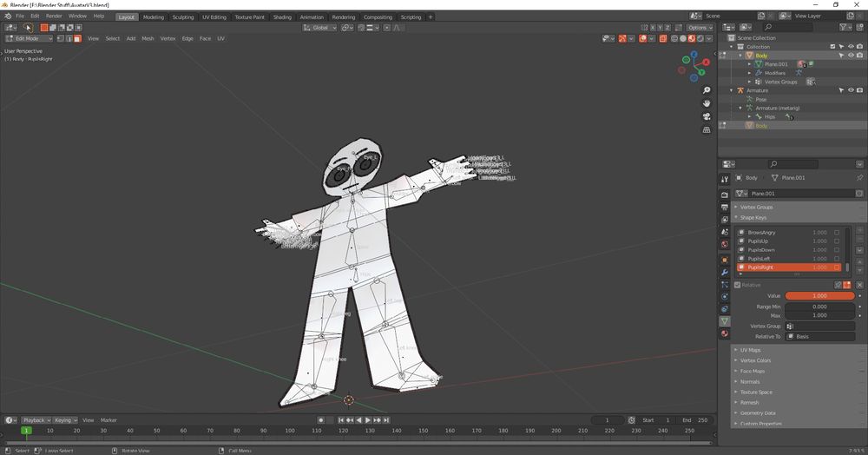Click the Relative To Basis field
The height and width of the screenshot is (455, 868).
tap(820, 337)
